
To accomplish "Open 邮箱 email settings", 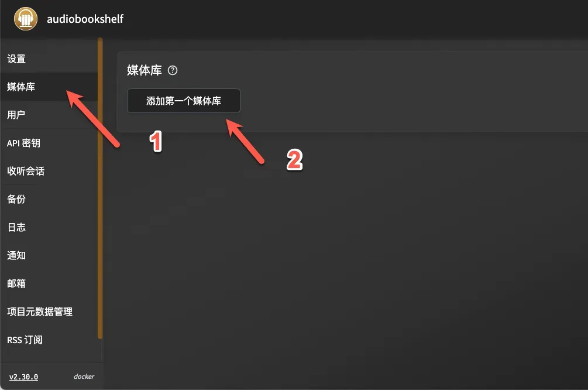I will [49, 284].
